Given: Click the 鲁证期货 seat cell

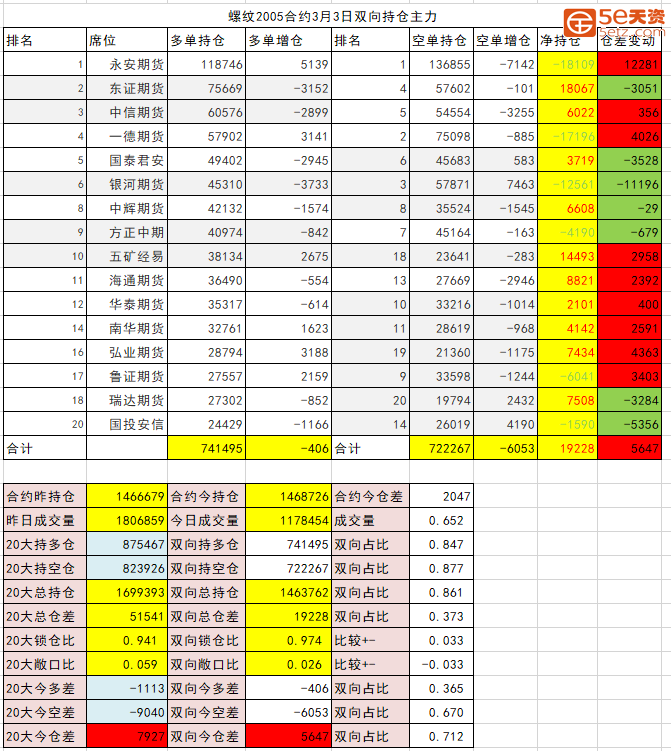Looking at the screenshot, I should click(x=127, y=376).
